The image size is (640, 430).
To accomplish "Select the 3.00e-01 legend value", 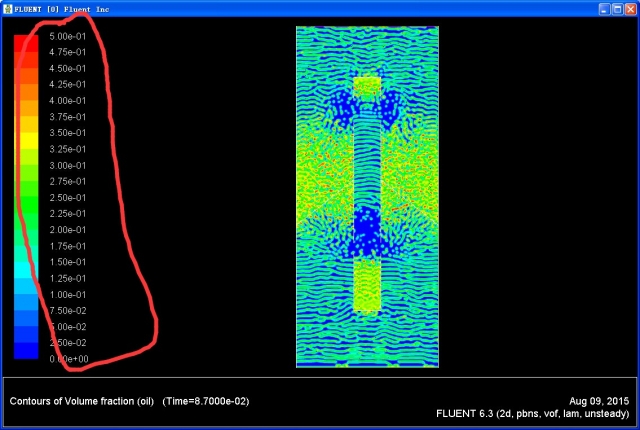I will (x=68, y=165).
